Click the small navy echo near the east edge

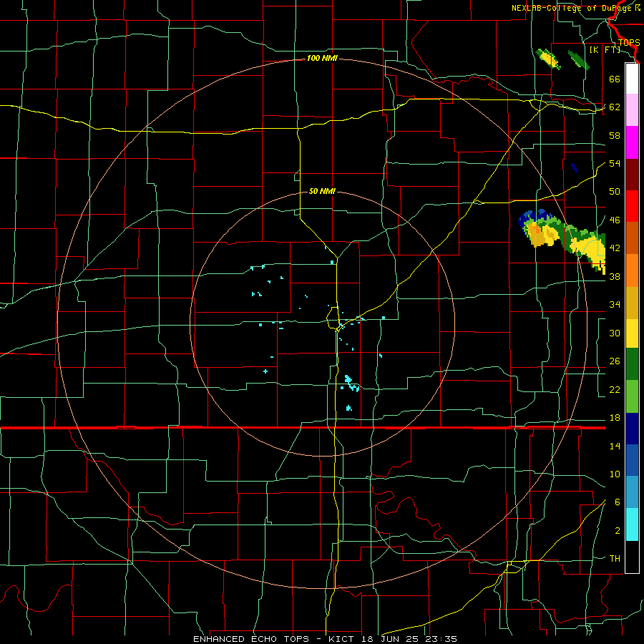574,167
